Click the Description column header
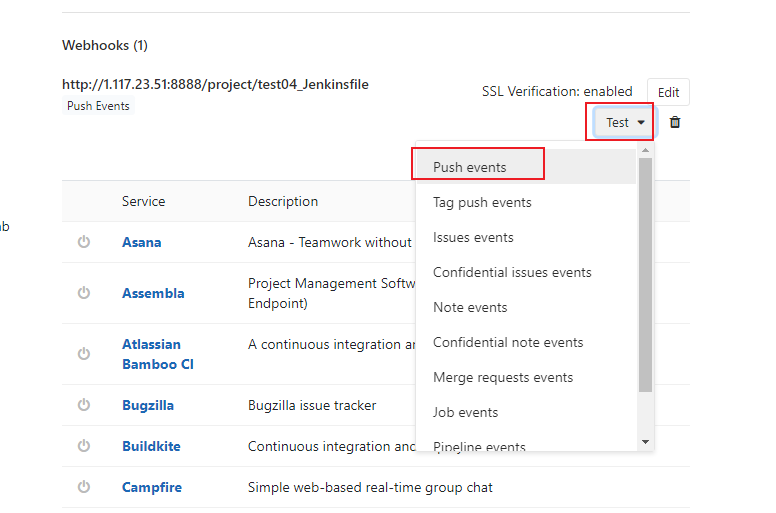This screenshot has width=776, height=513. pos(283,201)
